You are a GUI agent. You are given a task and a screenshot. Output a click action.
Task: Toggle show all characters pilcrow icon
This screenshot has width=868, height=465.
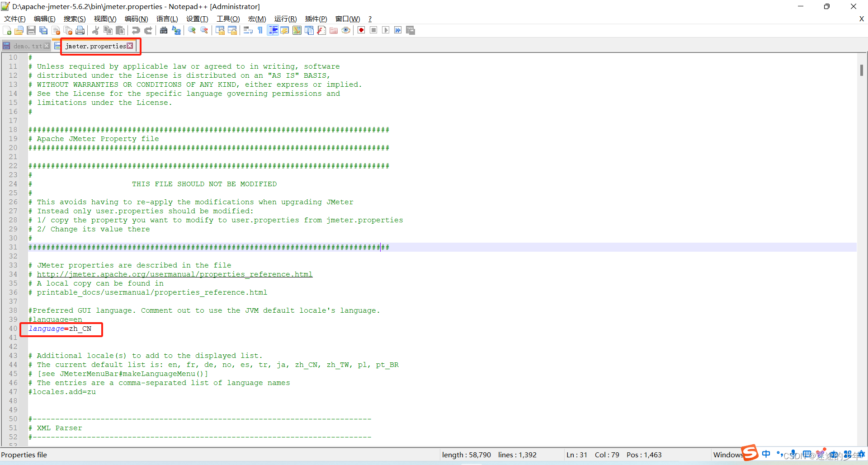coord(260,30)
